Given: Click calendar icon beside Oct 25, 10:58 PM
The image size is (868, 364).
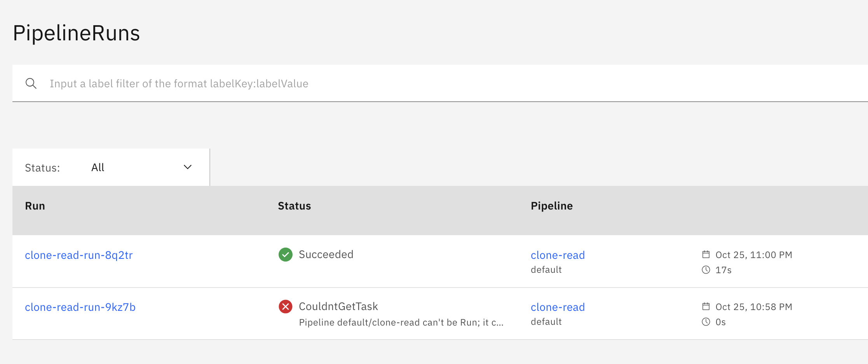Looking at the screenshot, I should click(x=706, y=307).
